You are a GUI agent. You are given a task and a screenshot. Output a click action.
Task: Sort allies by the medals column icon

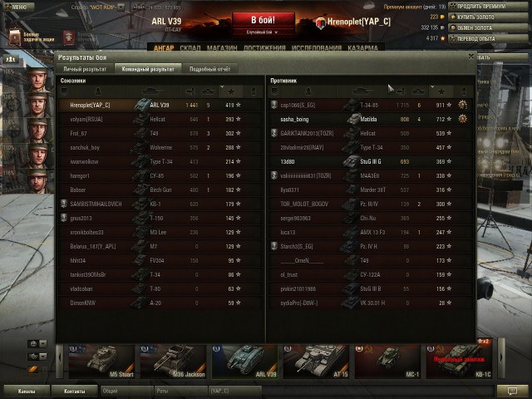click(x=254, y=91)
